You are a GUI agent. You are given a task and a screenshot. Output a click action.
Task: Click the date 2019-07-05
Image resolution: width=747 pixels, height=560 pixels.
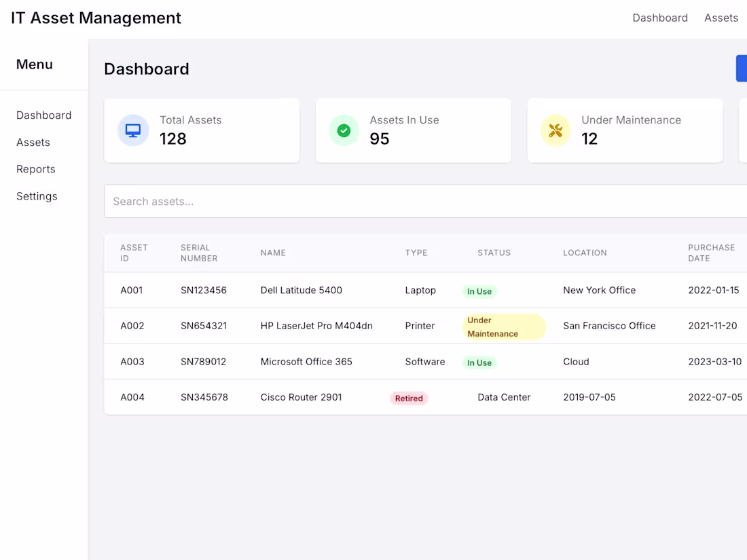tap(589, 398)
